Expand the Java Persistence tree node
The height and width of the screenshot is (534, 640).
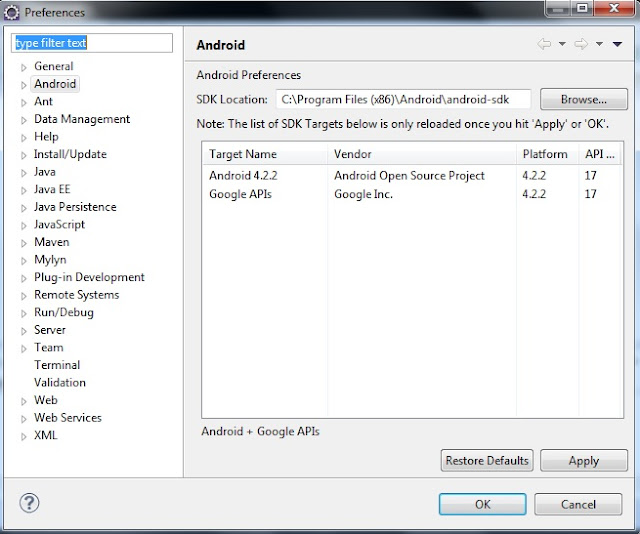(x=24, y=208)
